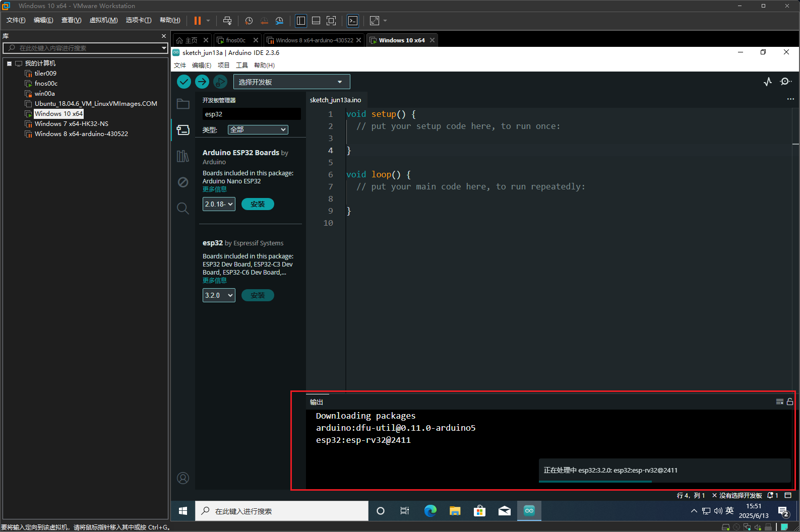Open the stretch display dropdown arrow

pyautogui.click(x=385, y=21)
